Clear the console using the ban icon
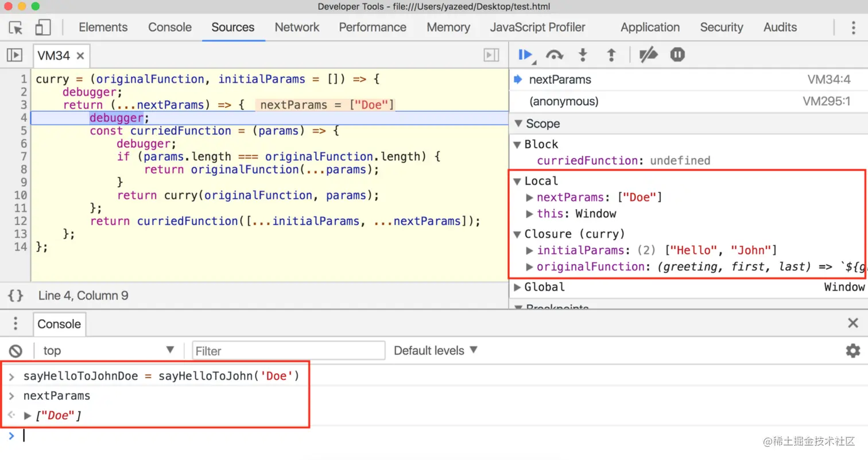This screenshot has width=868, height=460. (x=15, y=350)
